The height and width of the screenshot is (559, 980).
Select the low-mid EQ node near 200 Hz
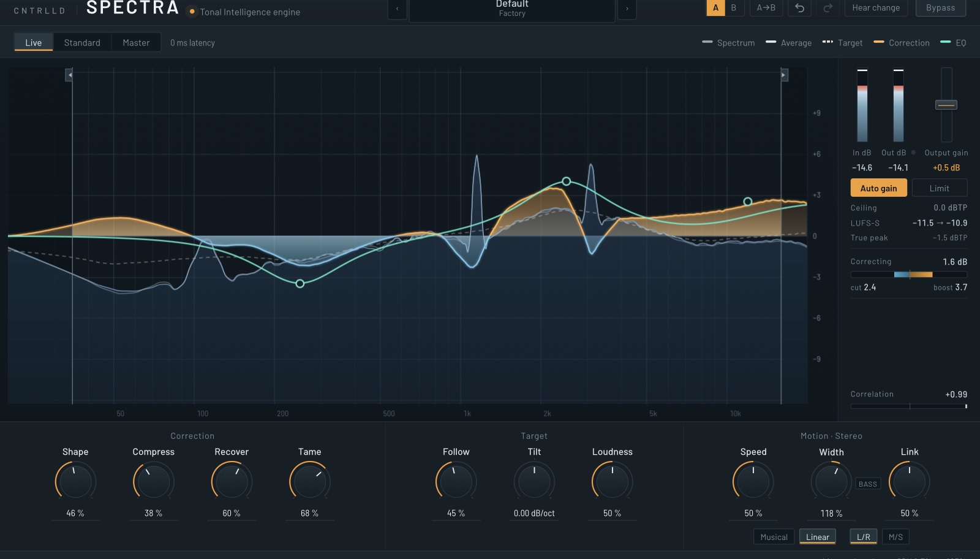point(300,283)
